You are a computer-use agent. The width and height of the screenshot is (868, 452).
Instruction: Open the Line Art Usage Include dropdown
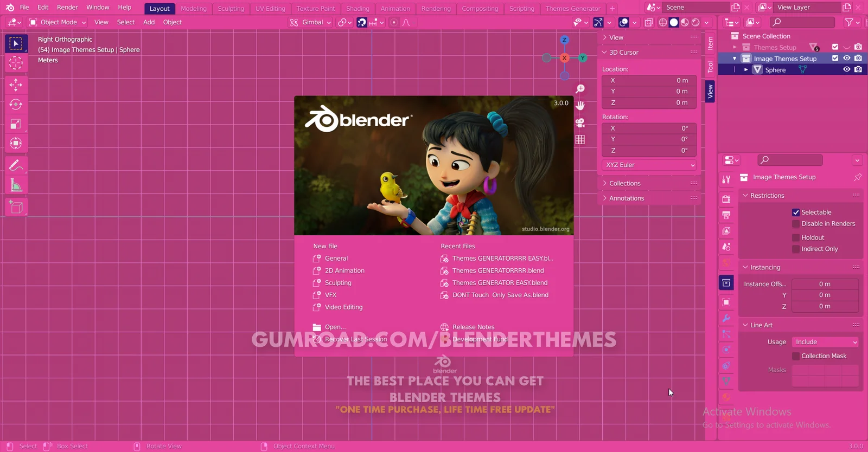pyautogui.click(x=825, y=342)
